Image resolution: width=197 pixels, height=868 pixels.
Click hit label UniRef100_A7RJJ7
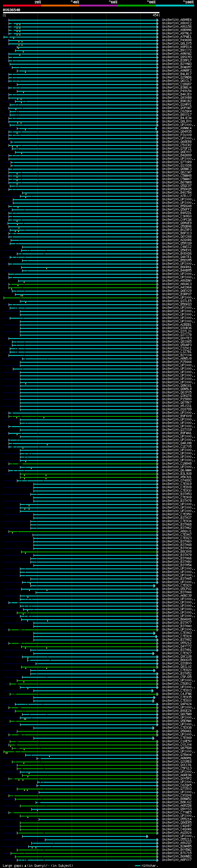pos(177,196)
